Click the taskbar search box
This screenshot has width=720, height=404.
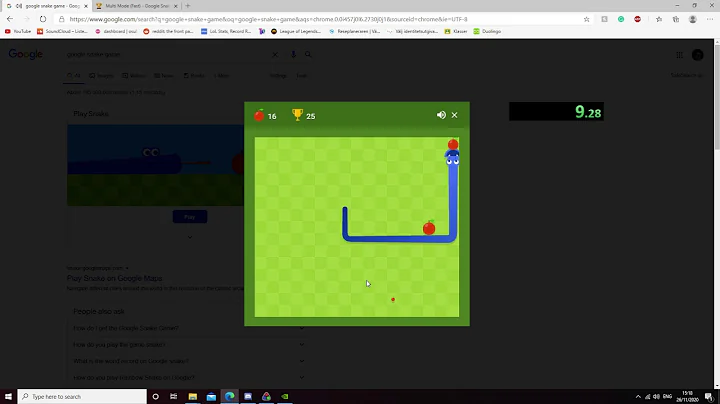click(82, 396)
